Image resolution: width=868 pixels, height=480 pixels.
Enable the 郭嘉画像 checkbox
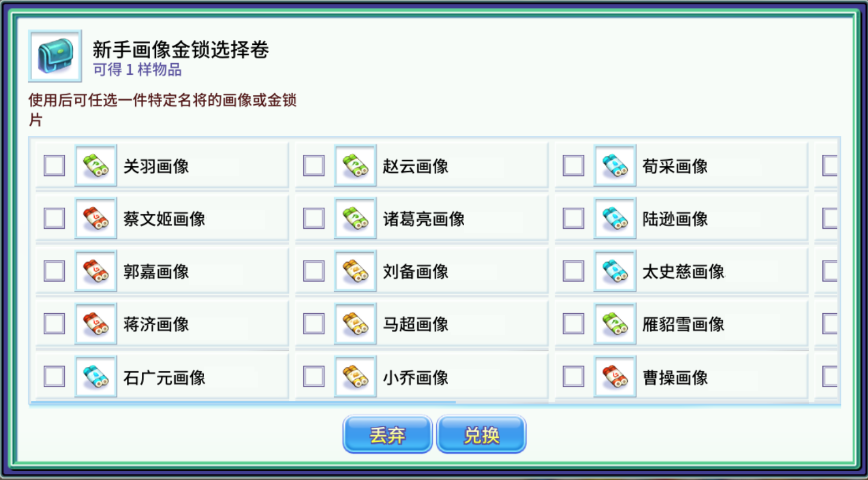coord(54,271)
